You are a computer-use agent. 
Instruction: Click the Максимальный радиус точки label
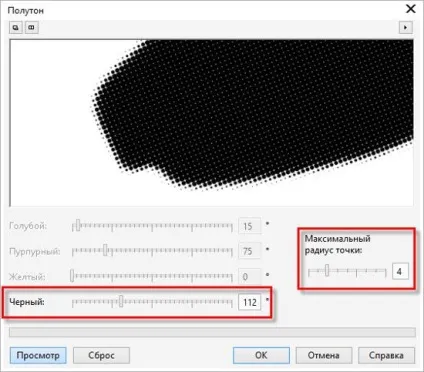coord(337,244)
